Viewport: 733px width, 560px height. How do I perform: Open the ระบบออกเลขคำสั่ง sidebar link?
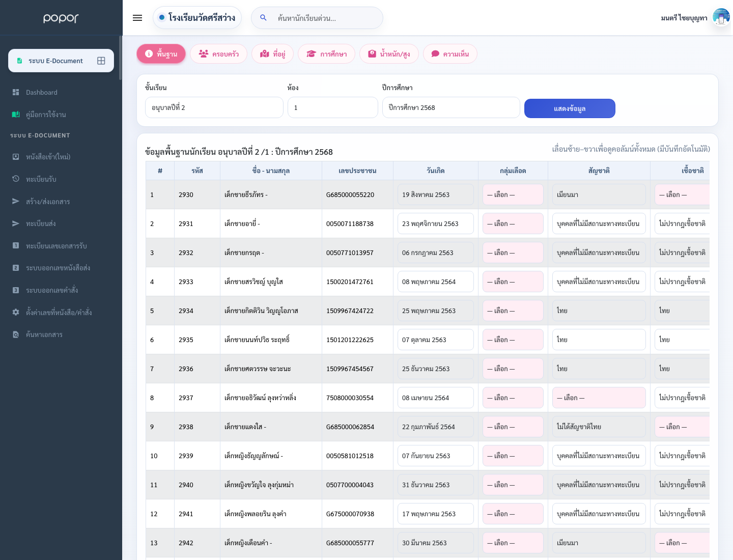pos(52,290)
